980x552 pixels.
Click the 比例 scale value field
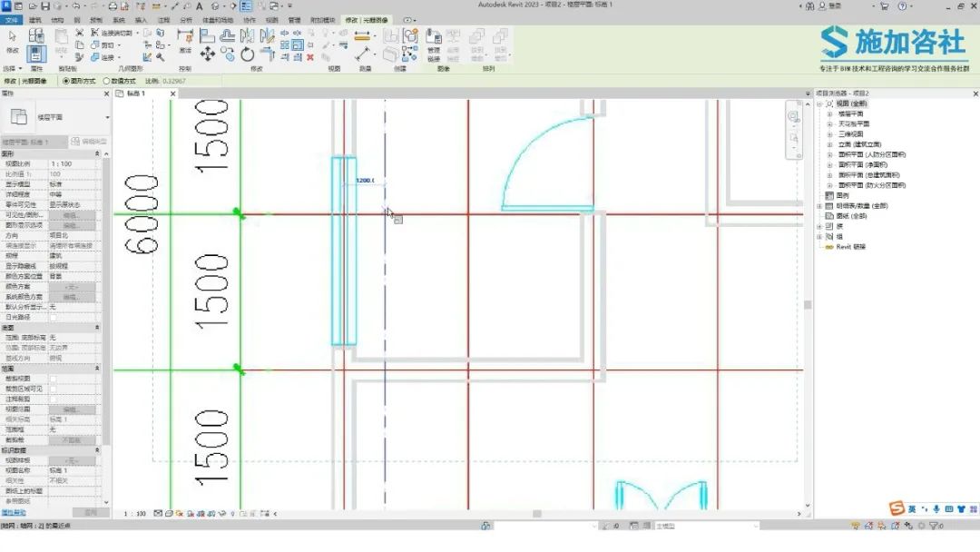[x=191, y=82]
